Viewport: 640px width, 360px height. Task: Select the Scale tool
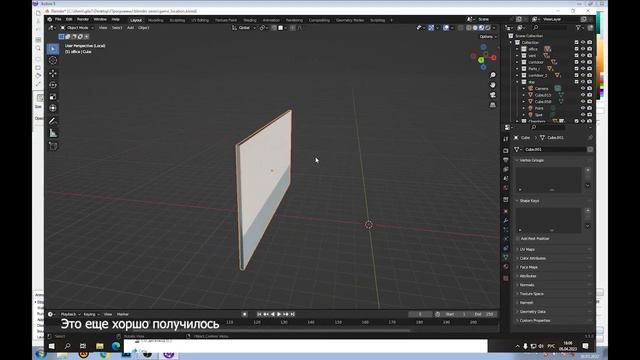(53, 97)
